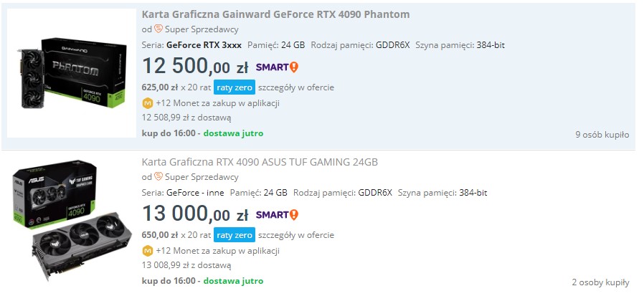Click Super Sprzedawcy badge icon in ASUS listing
This screenshot has height=296, width=644.
[x=158, y=177]
